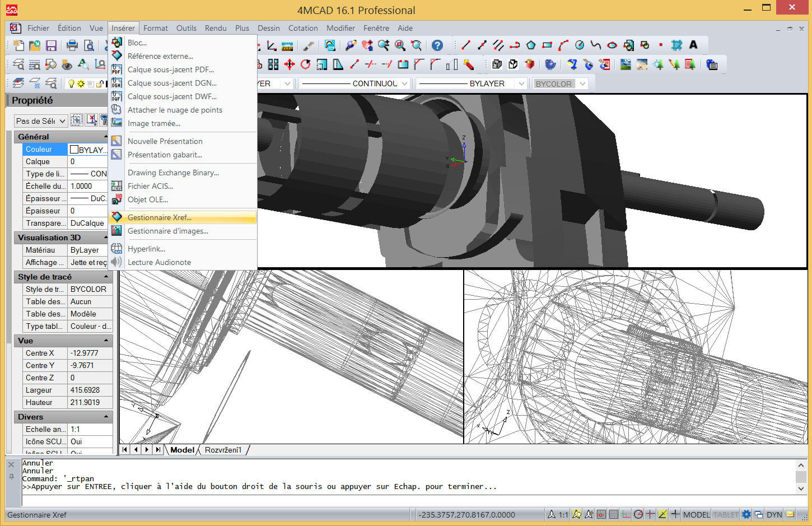Open a file with the folder icon
The height and width of the screenshot is (526, 812).
(x=35, y=45)
